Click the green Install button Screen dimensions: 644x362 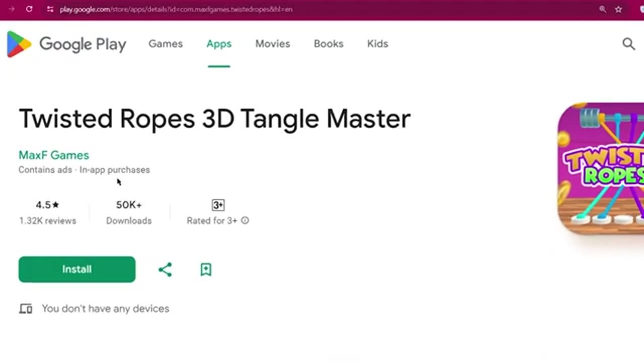[77, 269]
